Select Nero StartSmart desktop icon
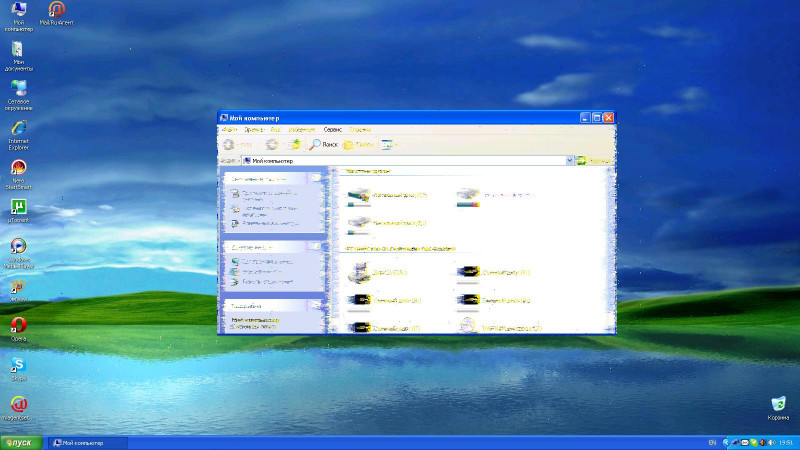 tap(19, 174)
